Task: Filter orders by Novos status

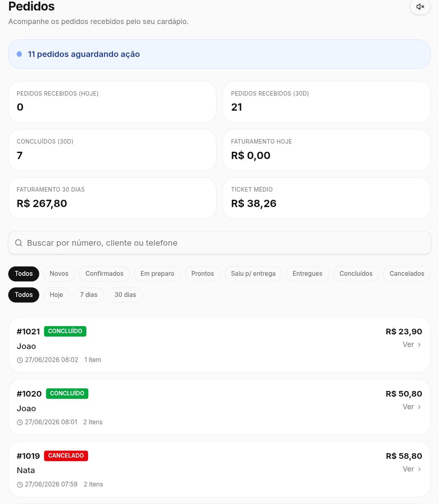Action: click(x=59, y=274)
